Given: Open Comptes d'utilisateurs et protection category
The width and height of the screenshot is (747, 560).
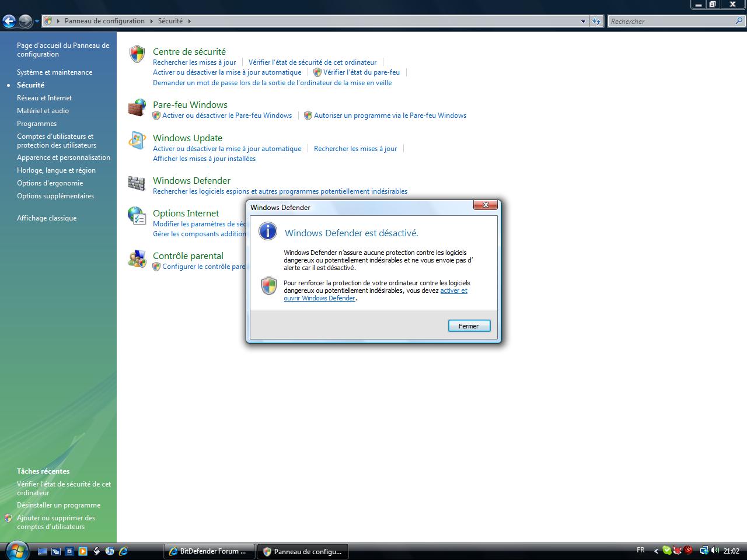Looking at the screenshot, I should point(57,141).
